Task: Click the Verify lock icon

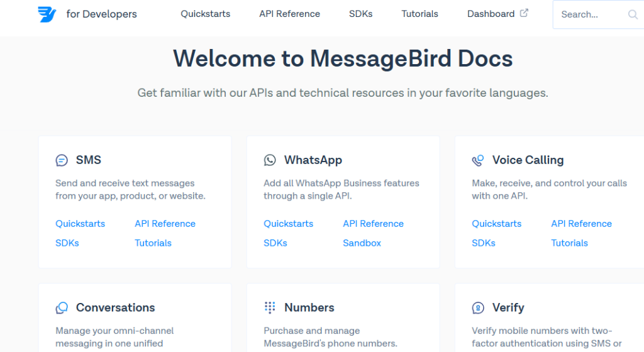Action: (478, 308)
